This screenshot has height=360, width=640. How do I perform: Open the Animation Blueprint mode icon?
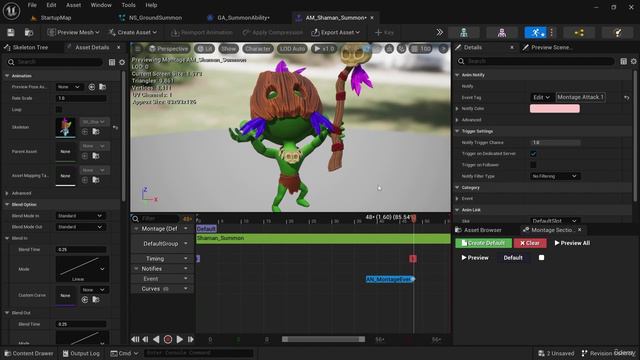579,33
